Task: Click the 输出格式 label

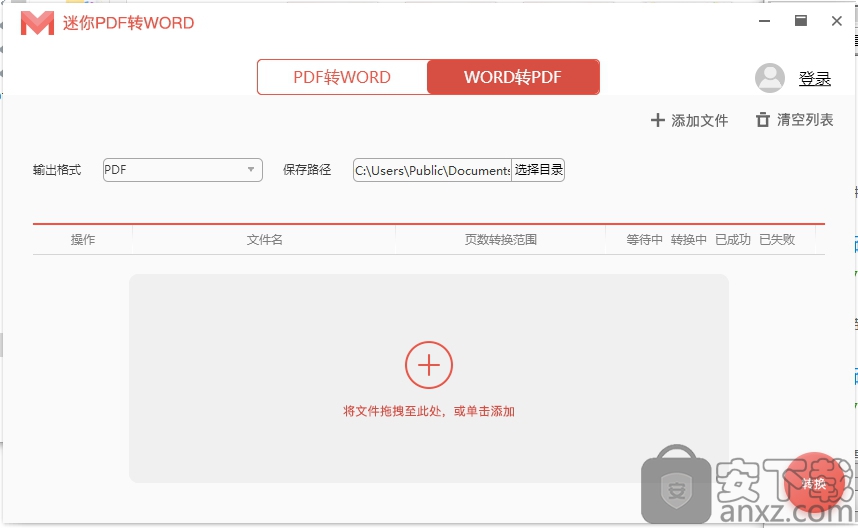Action: click(x=57, y=170)
